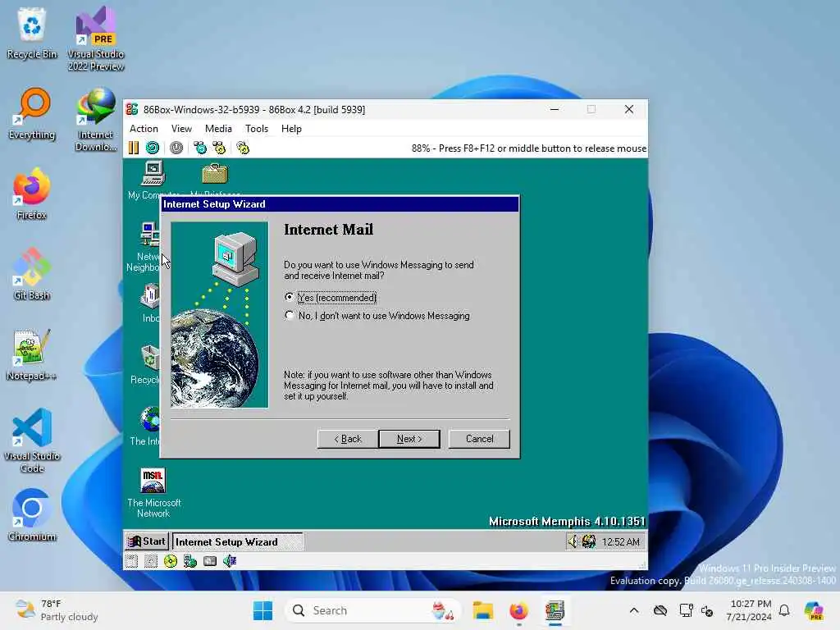The image size is (840, 630).
Task: Open the notification bell icon
Action: [x=784, y=610]
